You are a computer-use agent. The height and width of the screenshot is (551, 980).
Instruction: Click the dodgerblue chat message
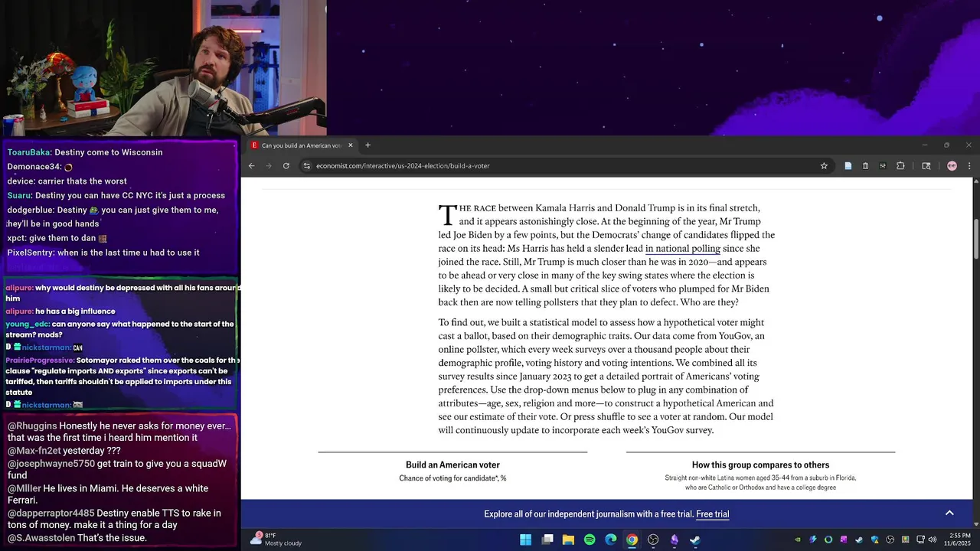[x=113, y=217]
